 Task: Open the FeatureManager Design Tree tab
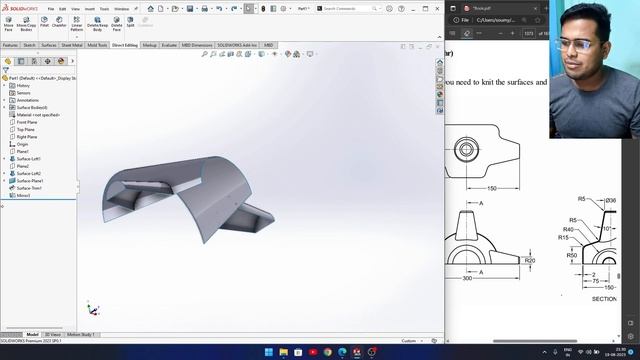8,61
